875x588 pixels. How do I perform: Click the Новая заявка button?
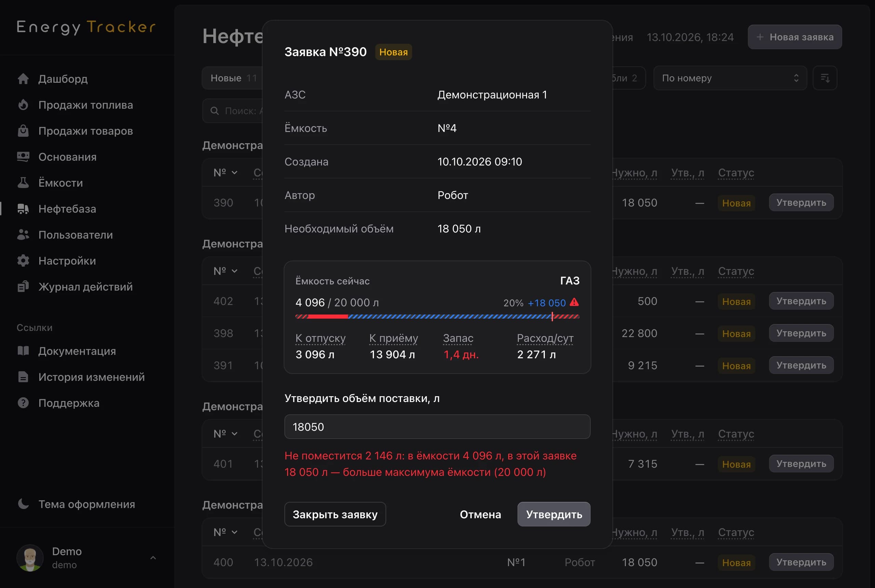795,37
